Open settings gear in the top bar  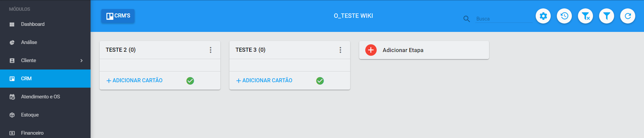pos(543,16)
